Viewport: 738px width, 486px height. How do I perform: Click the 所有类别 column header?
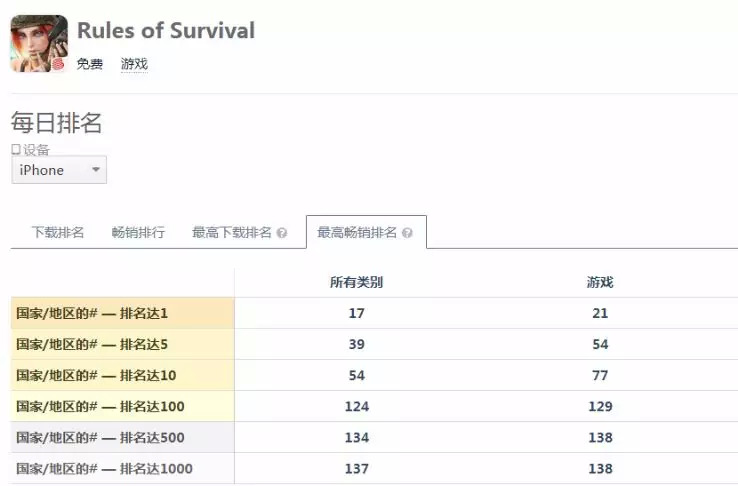[x=356, y=282]
